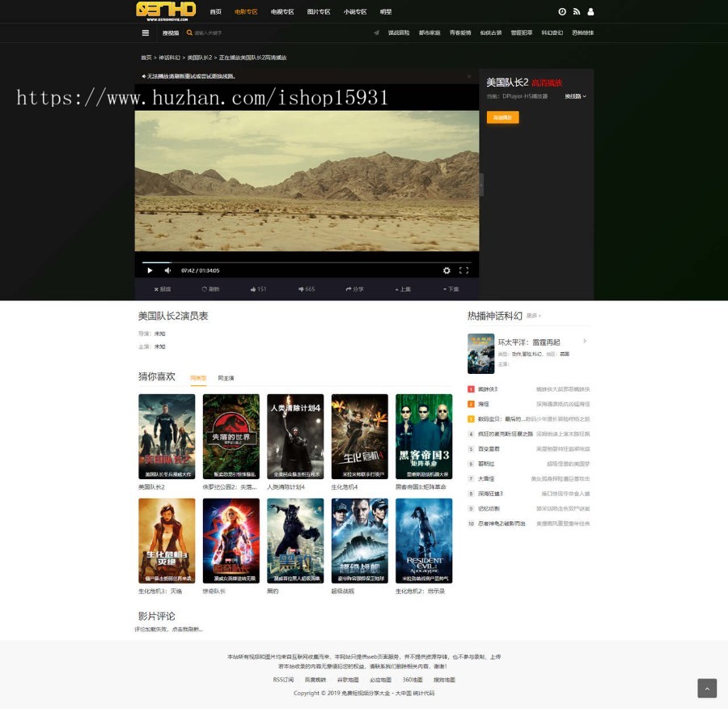Open 人类清除计划4 poster thumbnail
This screenshot has height=709, width=728.
[x=295, y=436]
